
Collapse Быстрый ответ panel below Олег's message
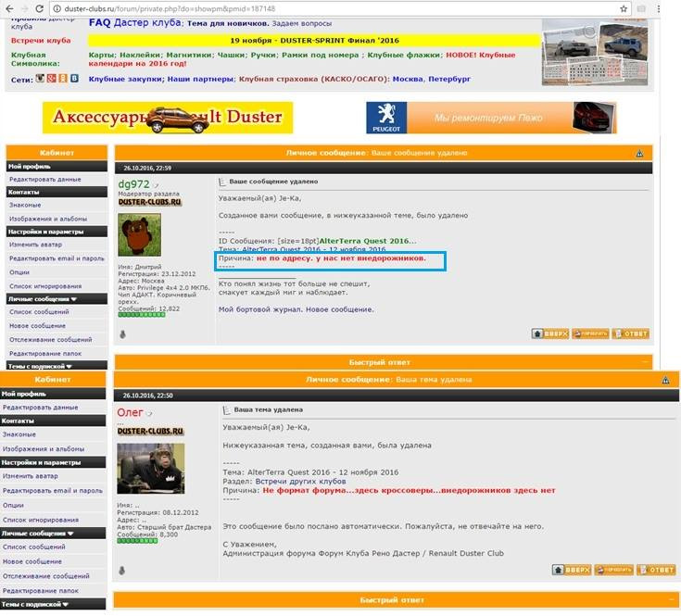coord(672,600)
